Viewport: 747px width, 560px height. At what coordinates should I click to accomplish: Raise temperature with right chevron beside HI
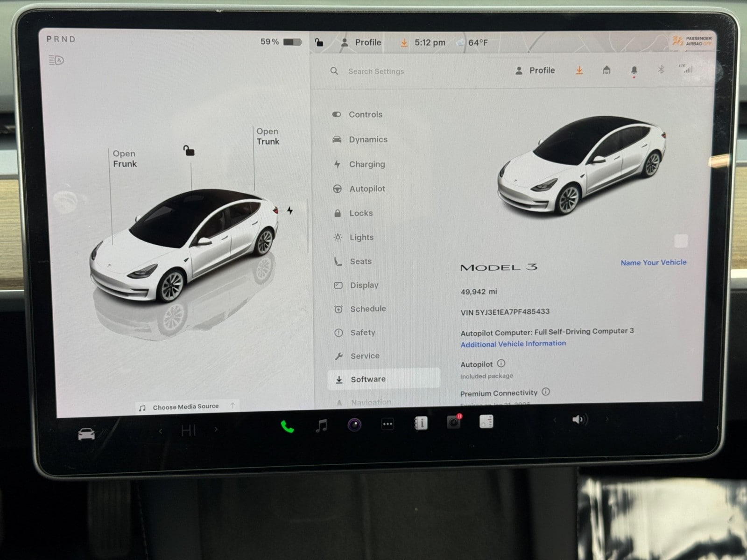point(216,429)
